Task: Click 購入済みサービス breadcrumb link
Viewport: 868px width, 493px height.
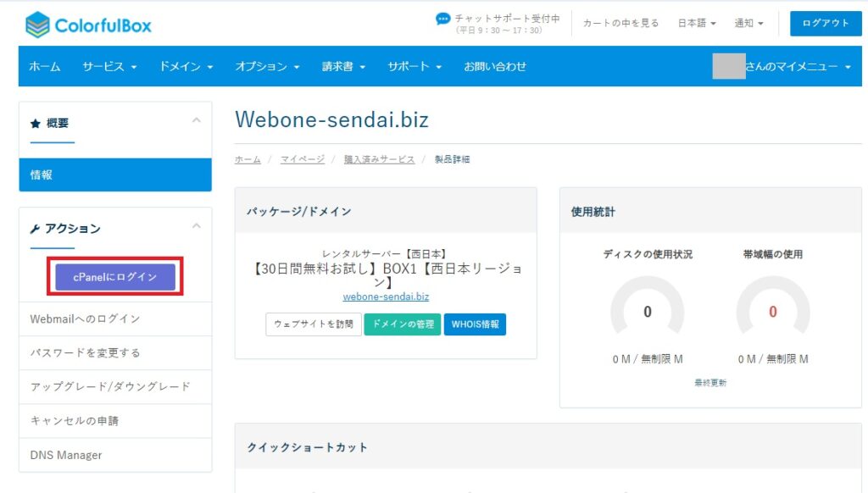Action: click(379, 159)
